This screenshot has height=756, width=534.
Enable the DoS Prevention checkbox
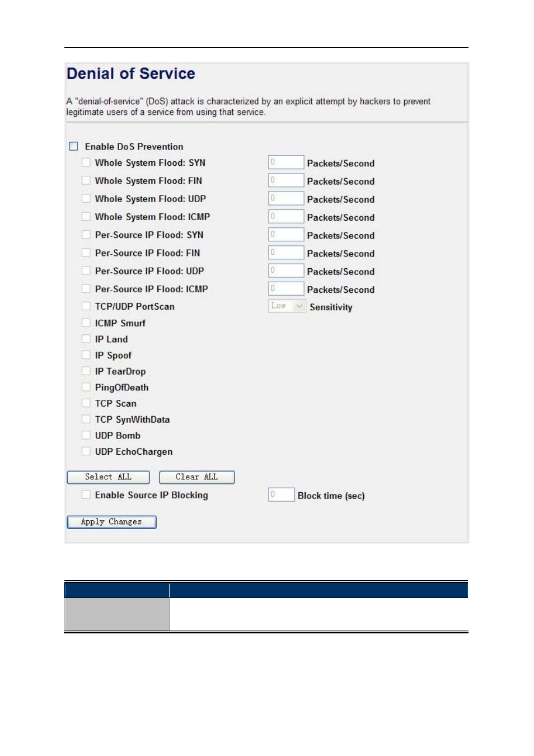tap(73, 146)
